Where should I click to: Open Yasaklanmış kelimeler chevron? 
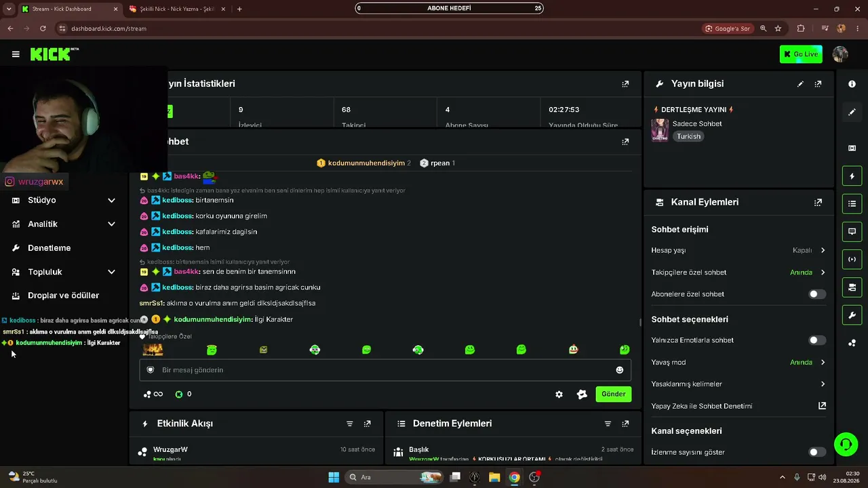pyautogui.click(x=823, y=384)
